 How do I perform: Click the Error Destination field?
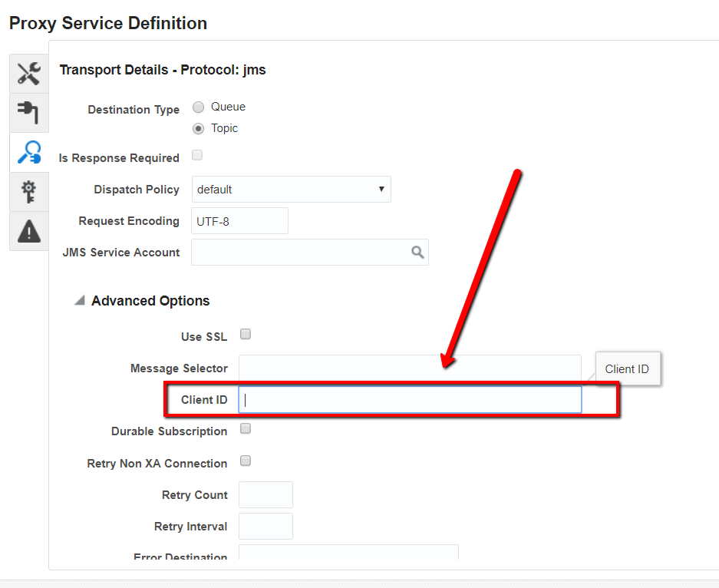349,554
